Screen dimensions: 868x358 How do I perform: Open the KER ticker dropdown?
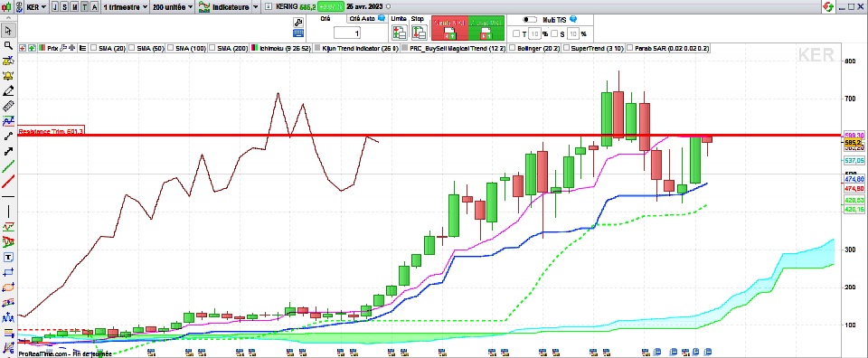click(35, 7)
